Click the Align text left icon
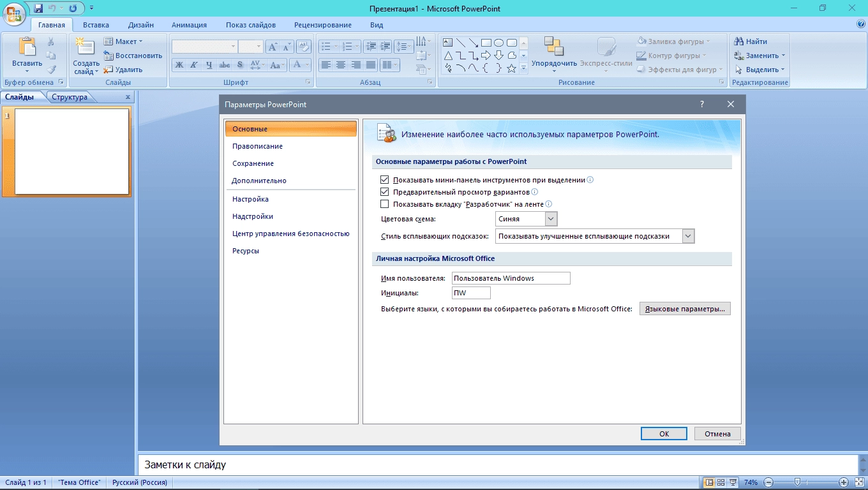868x490 pixels. 325,65
